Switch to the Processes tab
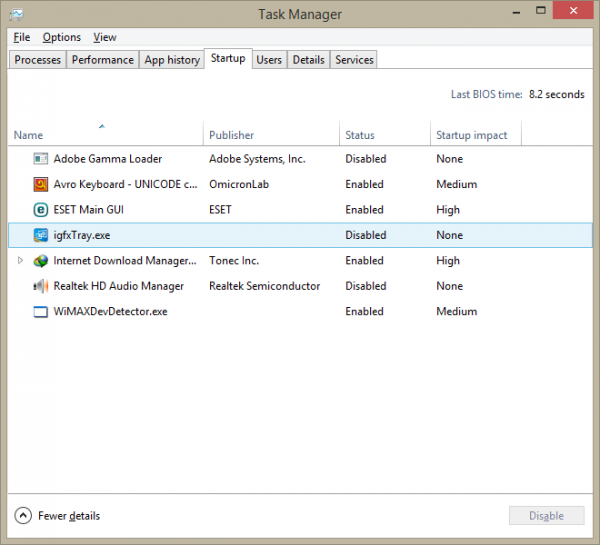The width and height of the screenshot is (600, 545). coord(38,60)
